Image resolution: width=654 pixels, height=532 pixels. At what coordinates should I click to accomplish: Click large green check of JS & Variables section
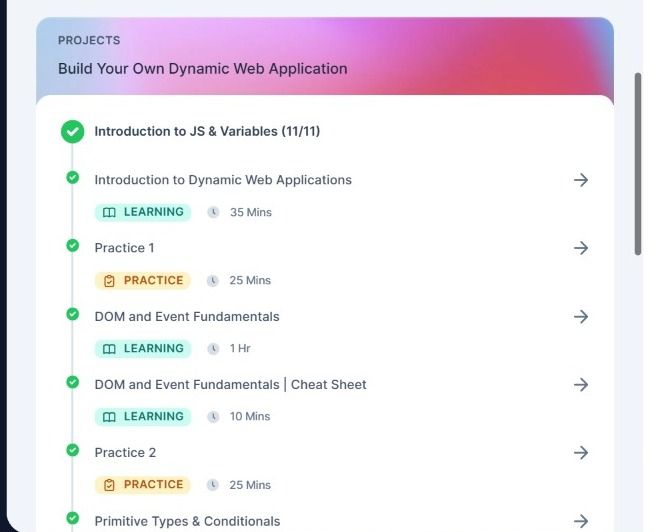click(72, 131)
